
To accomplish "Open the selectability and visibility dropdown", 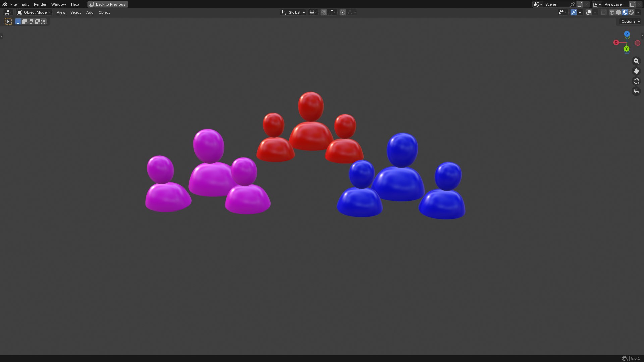I will click(x=563, y=12).
